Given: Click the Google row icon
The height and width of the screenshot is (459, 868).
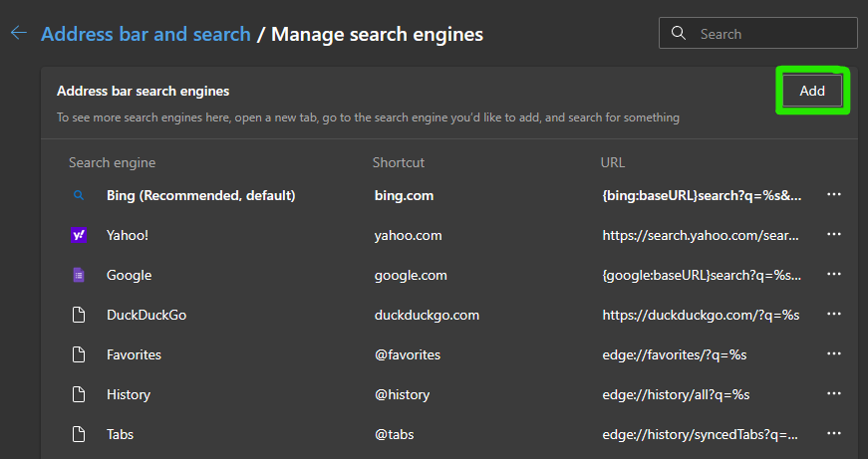Looking at the screenshot, I should tap(79, 275).
